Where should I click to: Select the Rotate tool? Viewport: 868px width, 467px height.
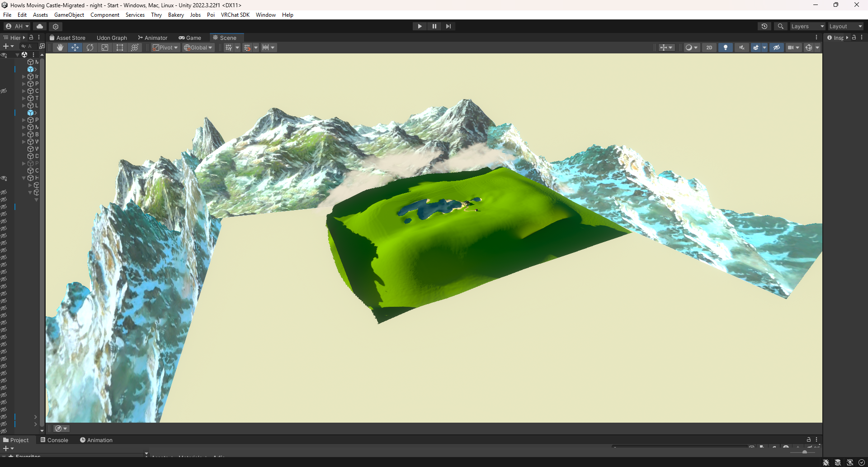click(90, 48)
